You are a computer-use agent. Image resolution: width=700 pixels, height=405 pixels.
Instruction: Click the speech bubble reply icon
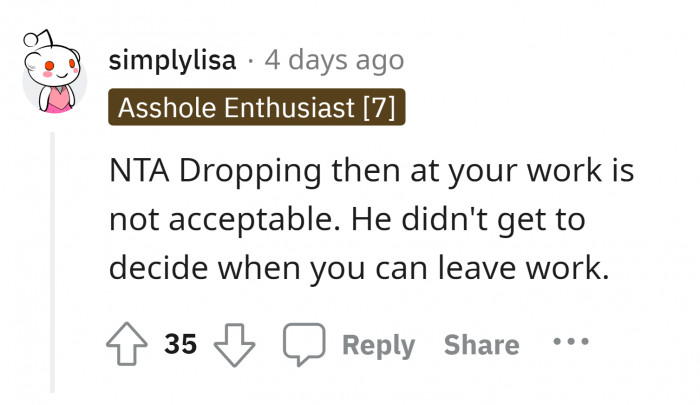coord(302,345)
